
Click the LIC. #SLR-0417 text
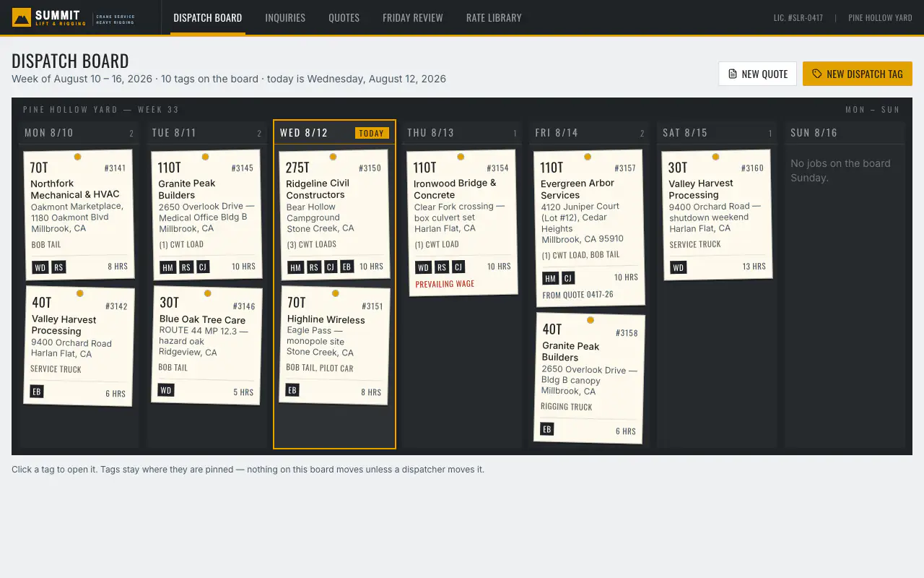click(x=798, y=17)
